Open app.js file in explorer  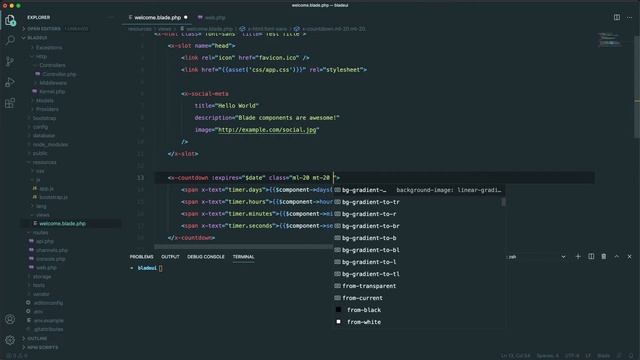coord(46,189)
